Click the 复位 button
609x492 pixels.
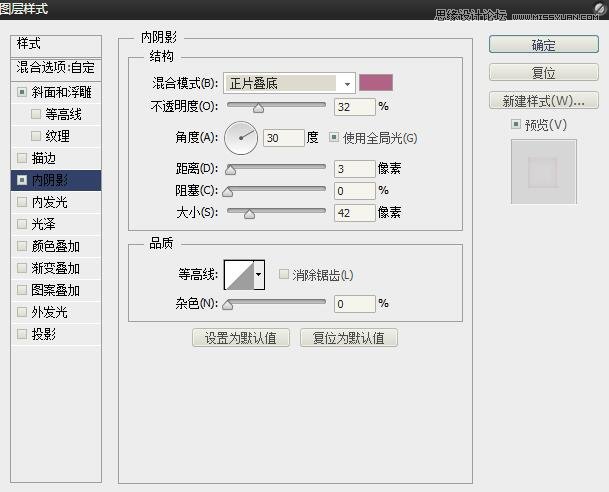(x=544, y=73)
